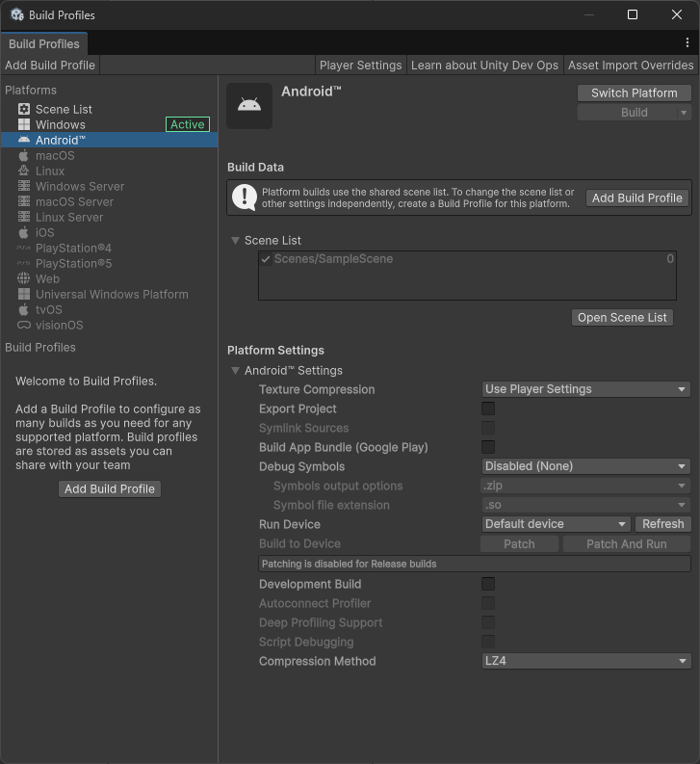The width and height of the screenshot is (700, 764).
Task: Select the Scene List icon in Platforms
Action: pos(24,109)
